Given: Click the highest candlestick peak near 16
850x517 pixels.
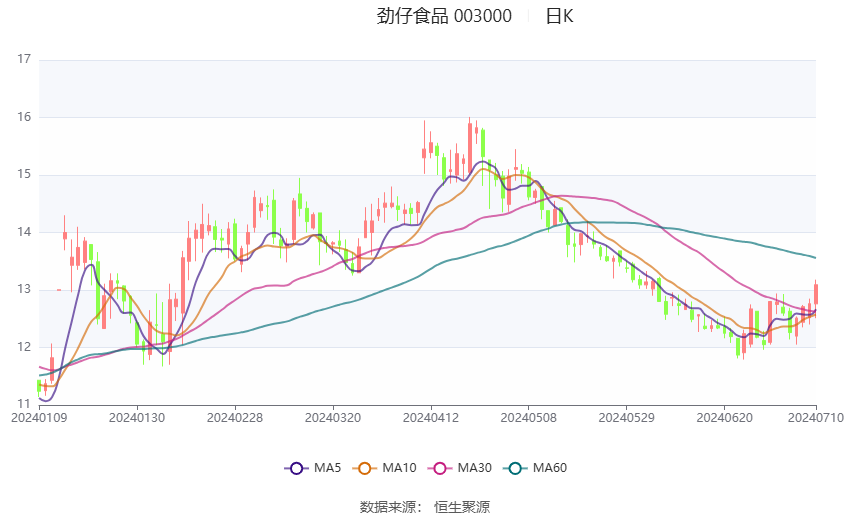Looking at the screenshot, I should (470, 146).
